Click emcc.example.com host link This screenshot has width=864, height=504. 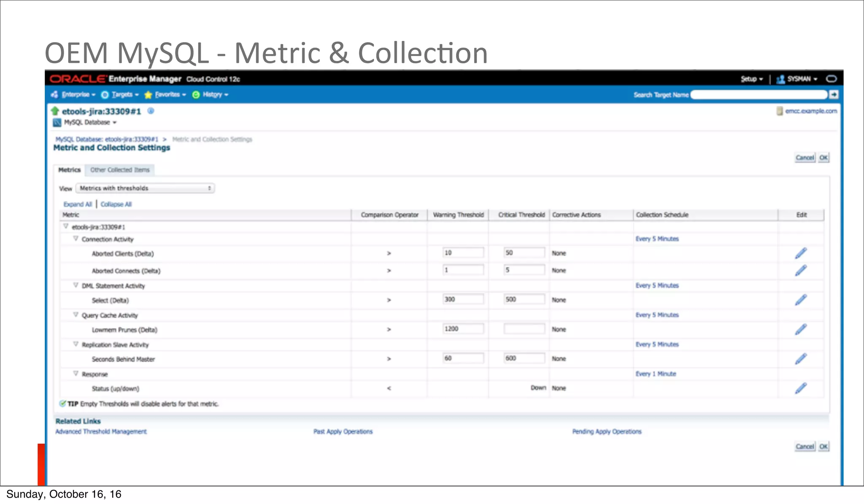coord(811,111)
